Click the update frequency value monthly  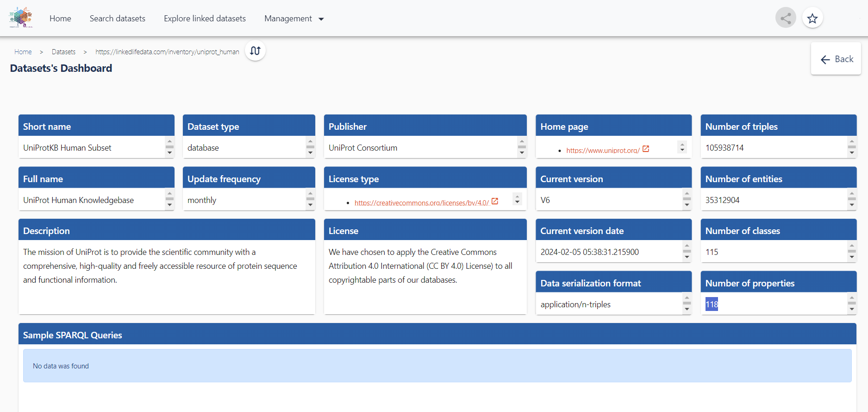pos(202,200)
